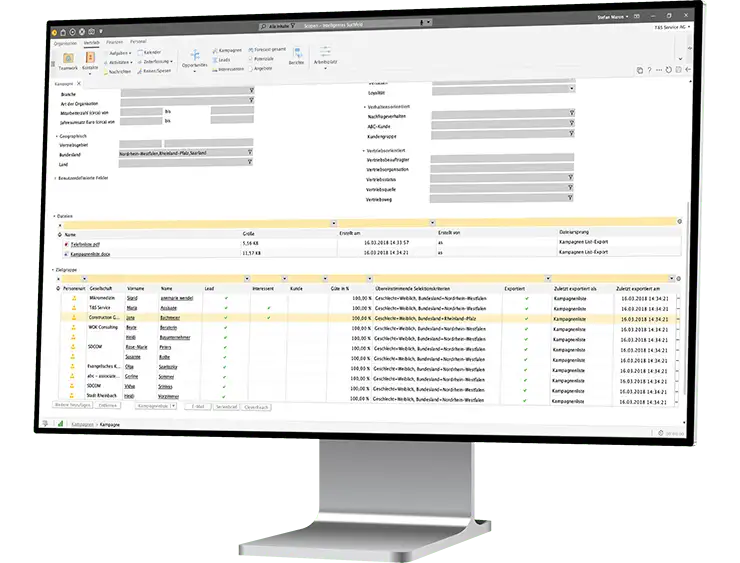740x563 pixels.
Task: Open the Kontakte ribbon icon
Action: coord(90,61)
